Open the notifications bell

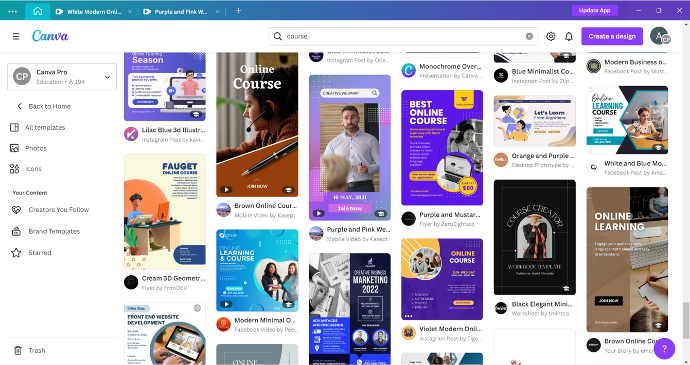(569, 36)
